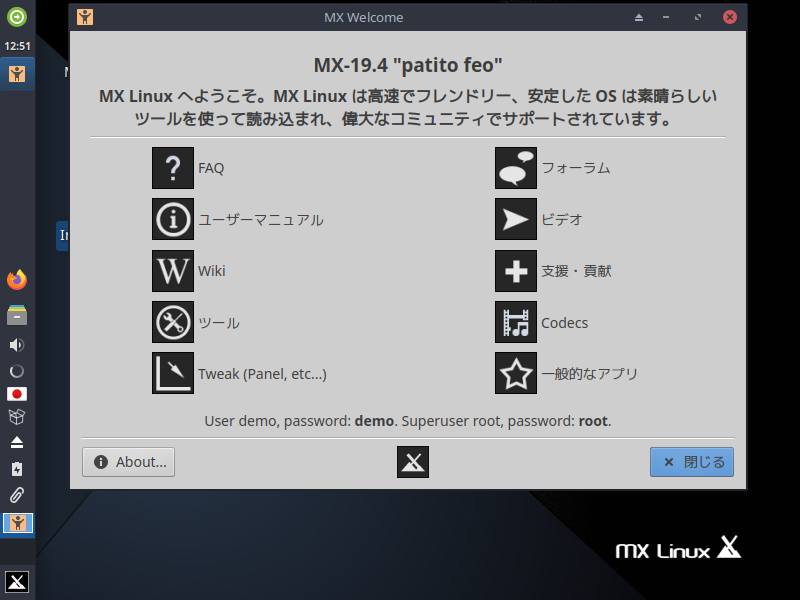
Task: Open the paperclip clipboard icon
Action: tap(17, 495)
